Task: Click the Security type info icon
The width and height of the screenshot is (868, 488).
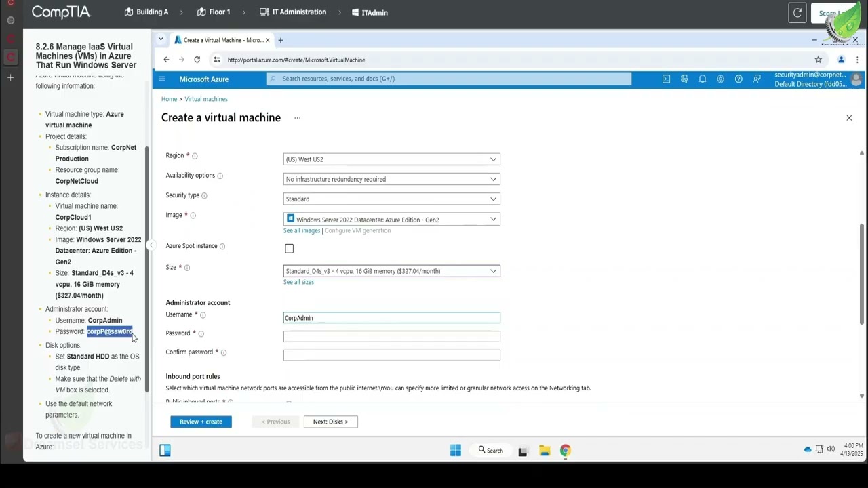Action: click(204, 195)
